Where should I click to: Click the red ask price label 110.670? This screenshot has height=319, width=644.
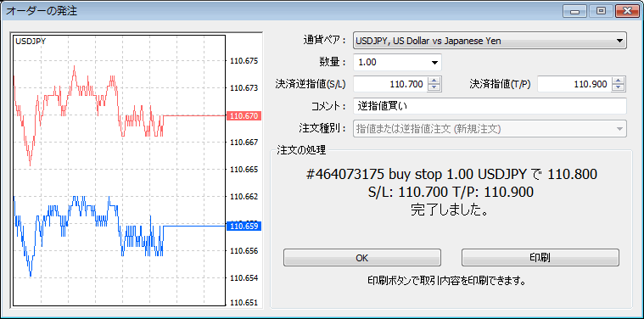click(x=244, y=116)
